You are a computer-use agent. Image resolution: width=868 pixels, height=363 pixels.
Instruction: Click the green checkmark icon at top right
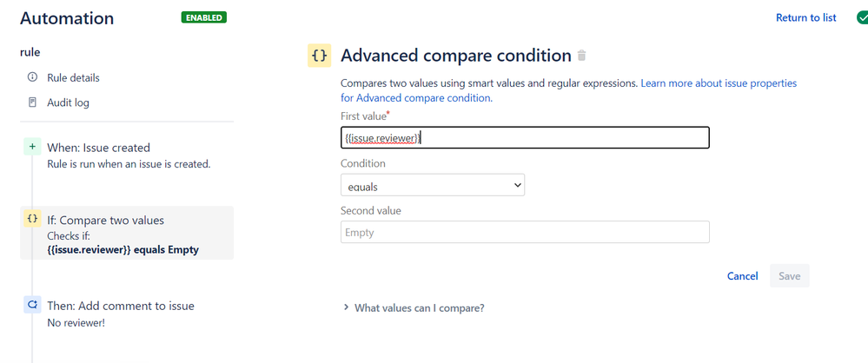pyautogui.click(x=862, y=17)
